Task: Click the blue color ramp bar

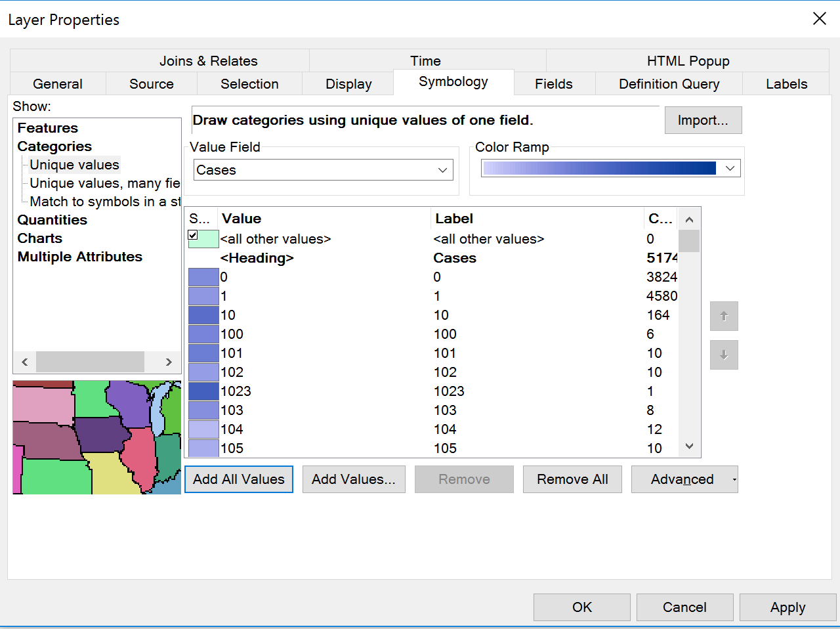Action: pyautogui.click(x=599, y=168)
